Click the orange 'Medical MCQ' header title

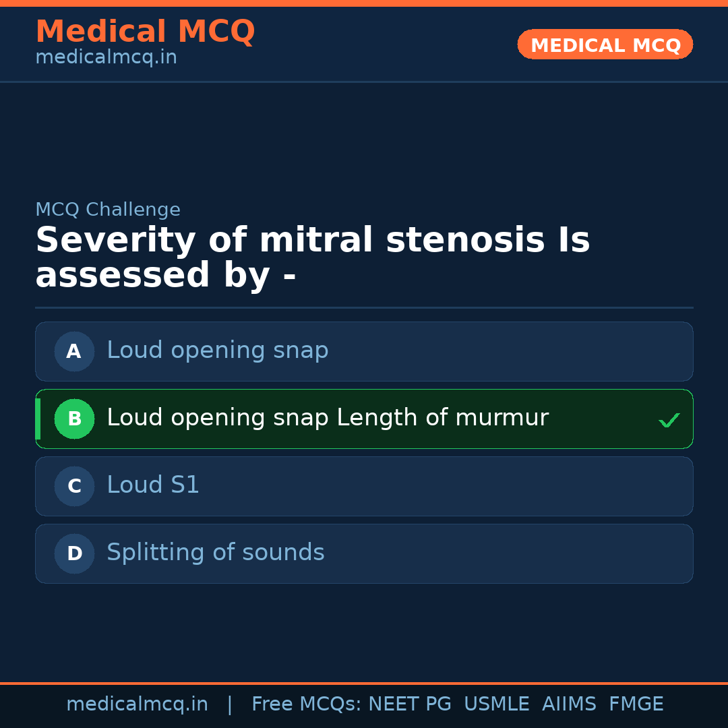[x=145, y=32]
